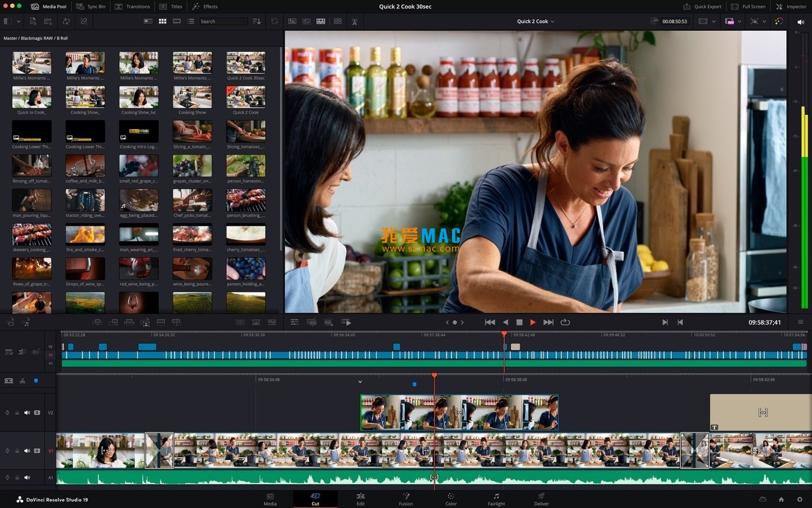Switch the media pool to strip view
This screenshot has height=508, width=812.
tap(176, 21)
